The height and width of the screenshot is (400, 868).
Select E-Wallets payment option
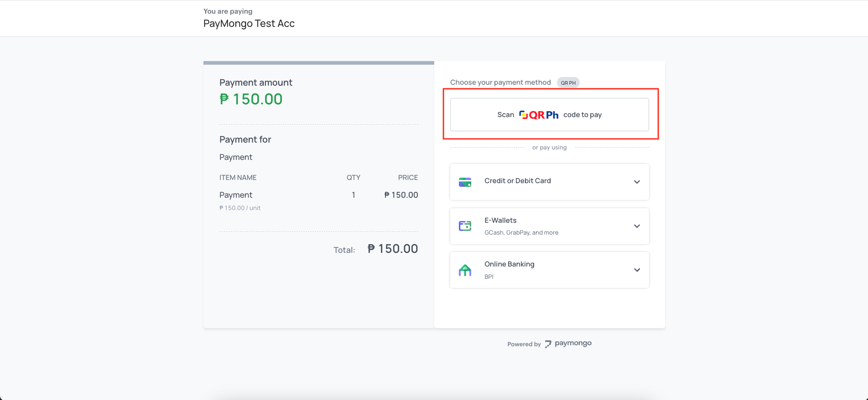pyautogui.click(x=500, y=221)
